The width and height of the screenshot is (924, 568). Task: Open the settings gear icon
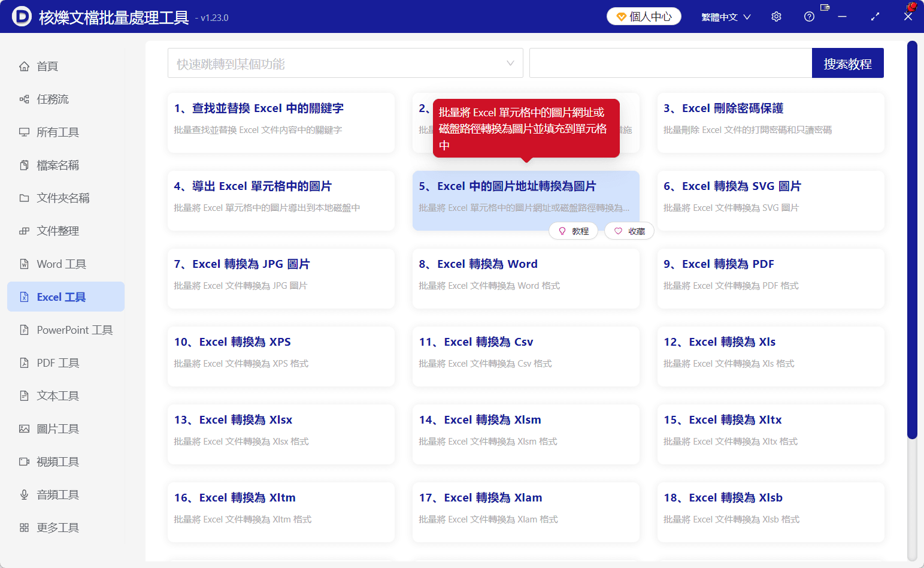coord(777,17)
